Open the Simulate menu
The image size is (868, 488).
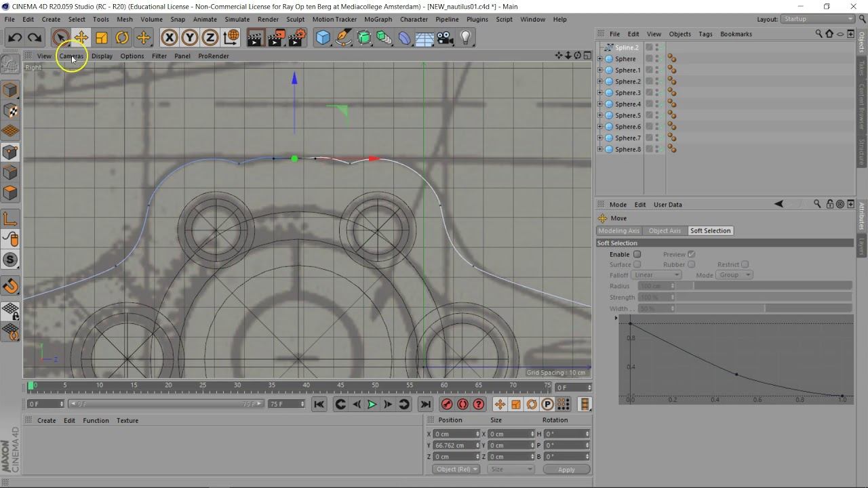pyautogui.click(x=237, y=19)
